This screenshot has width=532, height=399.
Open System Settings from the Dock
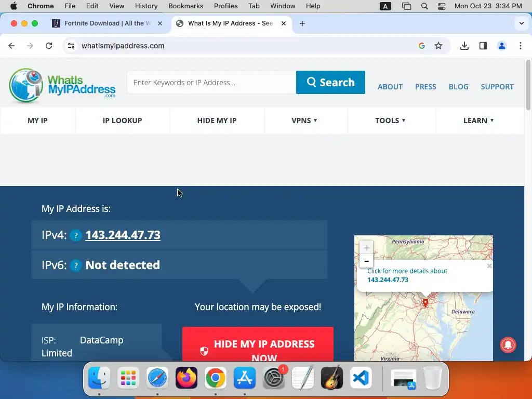click(x=274, y=378)
